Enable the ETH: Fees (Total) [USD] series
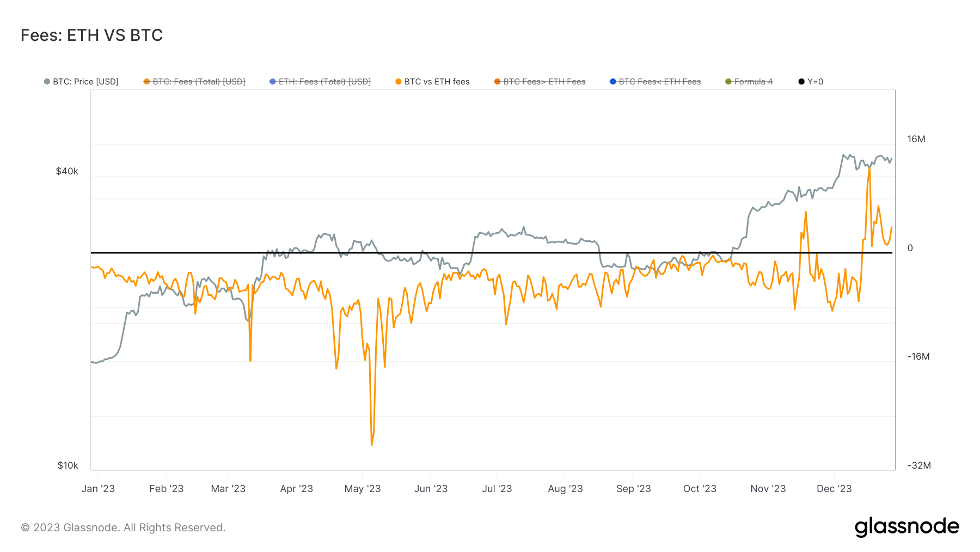This screenshot has height=552, width=980. pyautogui.click(x=325, y=81)
